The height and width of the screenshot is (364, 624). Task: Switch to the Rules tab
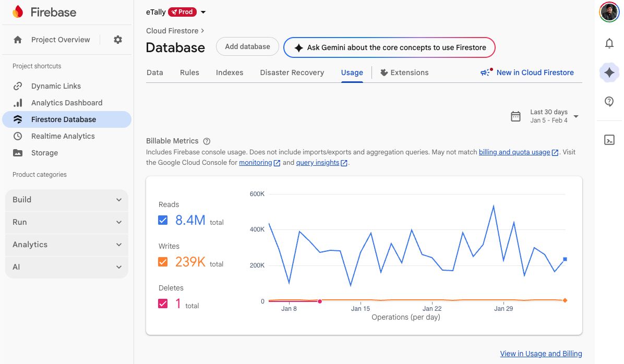point(189,72)
